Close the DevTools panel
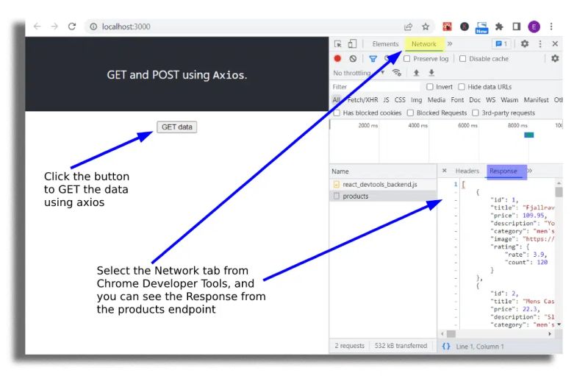Image resolution: width=588 pixels, height=376 pixels. tap(555, 44)
